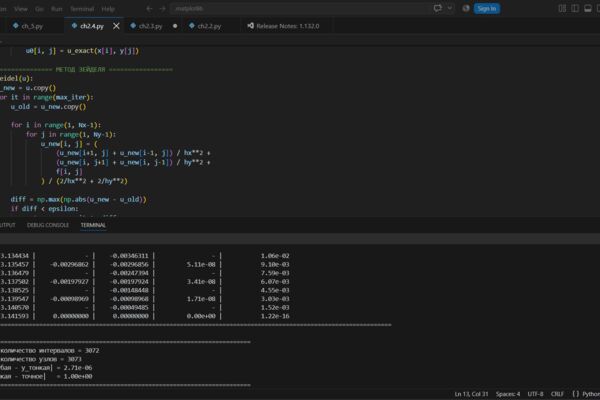Click the if diff < epsilon: line
Viewport: 600px width, 400px height.
tap(44, 209)
